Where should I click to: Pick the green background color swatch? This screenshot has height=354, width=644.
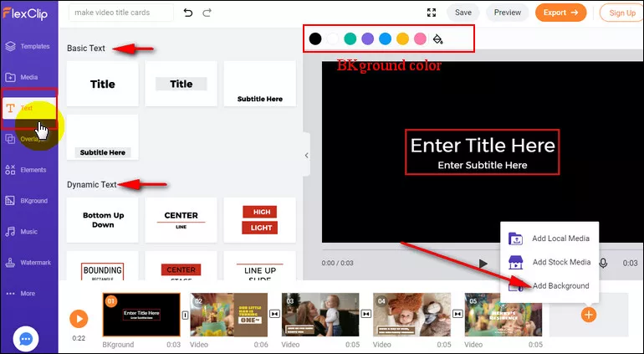(x=350, y=39)
